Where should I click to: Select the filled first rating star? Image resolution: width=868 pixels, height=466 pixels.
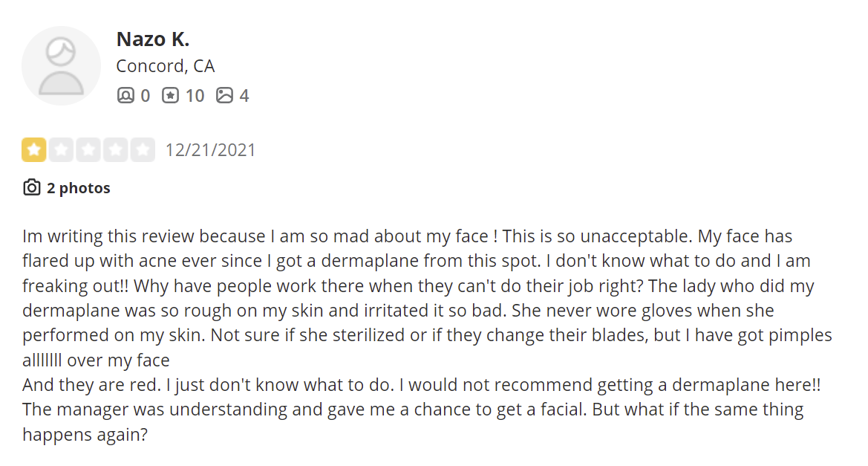(33, 149)
